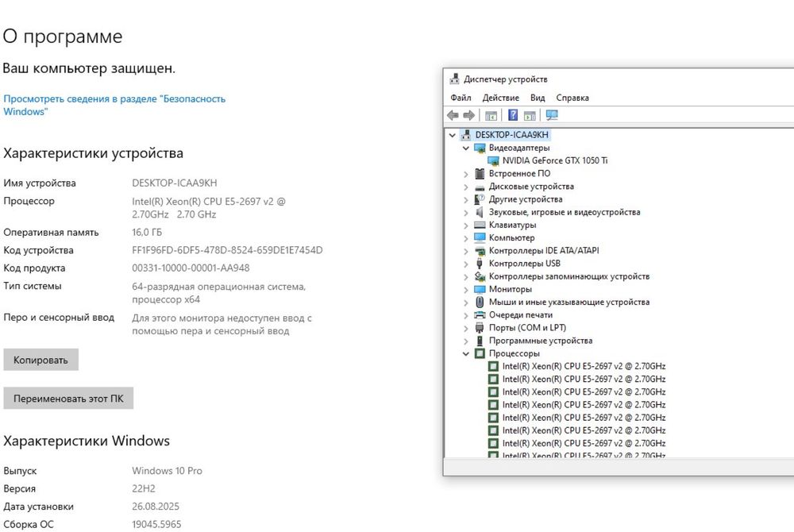Expand the Контроллеры USB branch

pyautogui.click(x=466, y=264)
